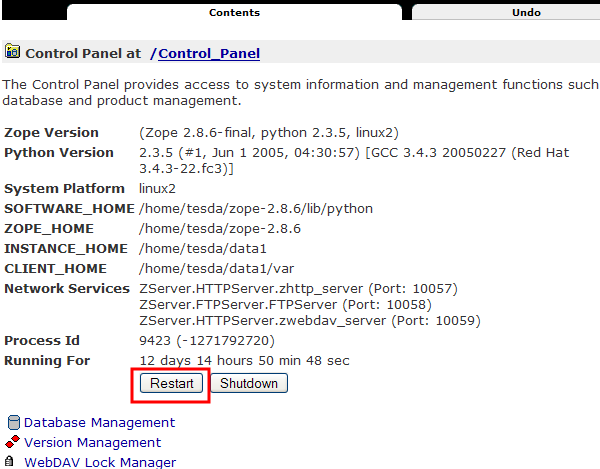Go to Version Management link

[92, 442]
